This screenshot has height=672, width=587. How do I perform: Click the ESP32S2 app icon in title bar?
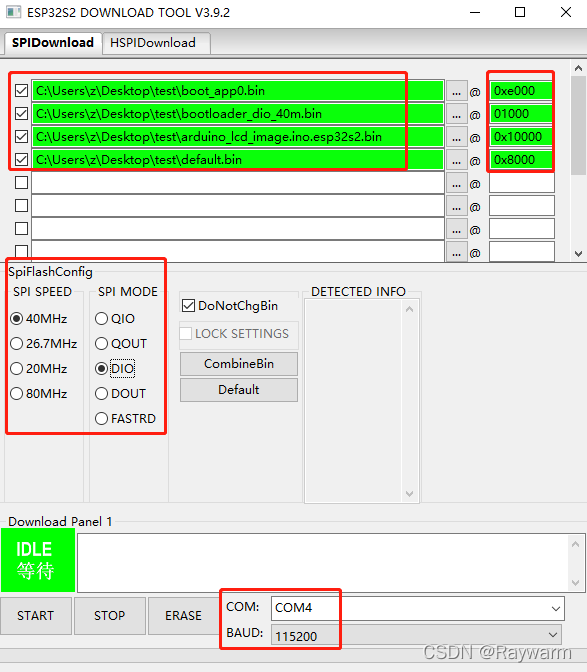pyautogui.click(x=13, y=12)
